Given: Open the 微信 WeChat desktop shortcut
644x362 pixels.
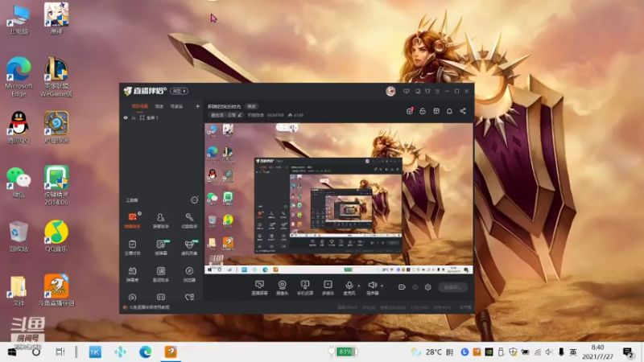Looking at the screenshot, I should [x=19, y=182].
